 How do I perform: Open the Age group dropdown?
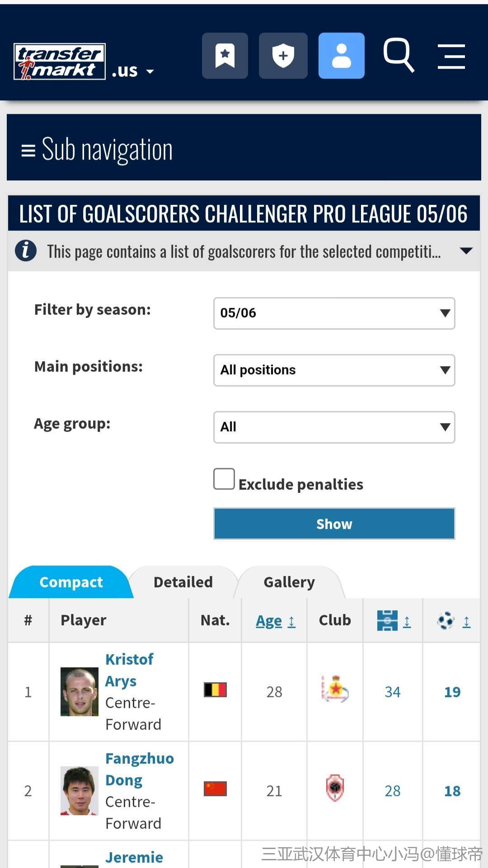pyautogui.click(x=334, y=427)
